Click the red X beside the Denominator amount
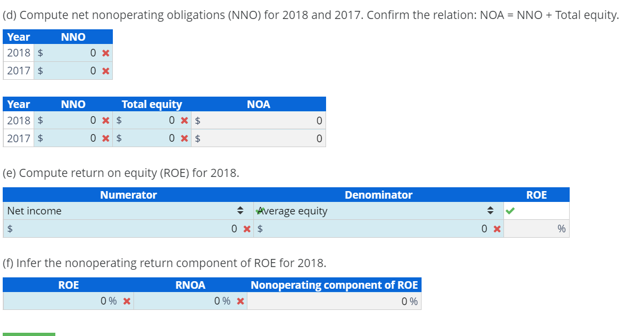 coord(495,229)
